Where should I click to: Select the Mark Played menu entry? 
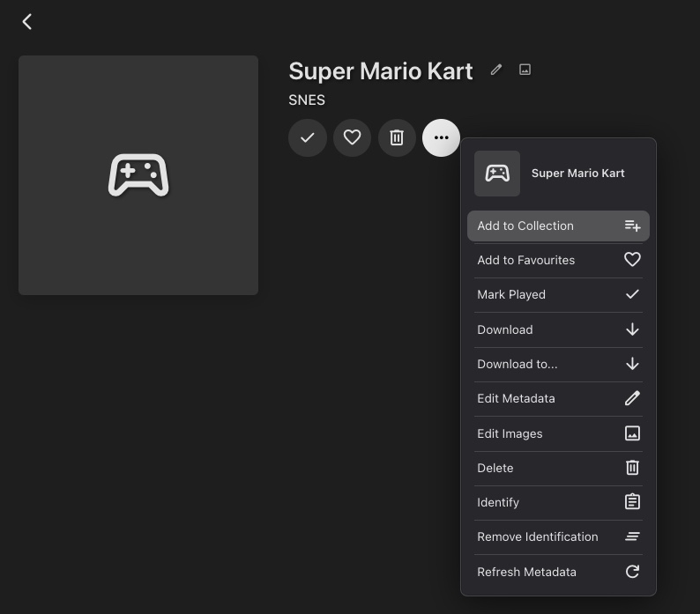558,294
